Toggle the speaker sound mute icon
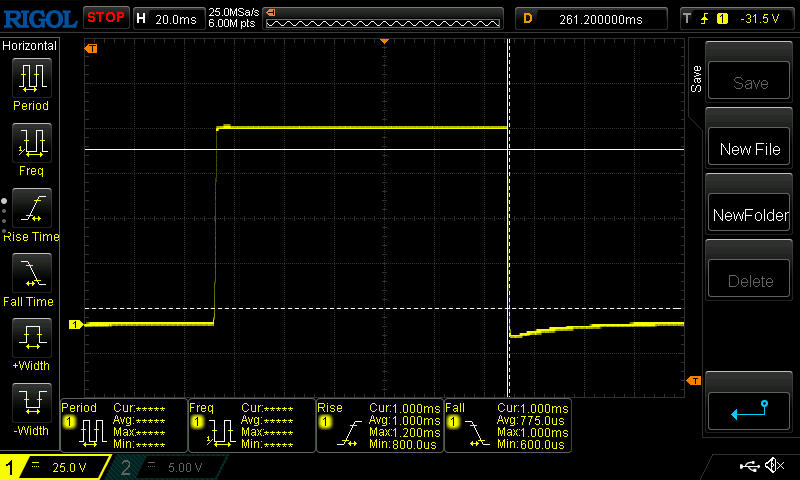The width and height of the screenshot is (800, 480). [773, 466]
